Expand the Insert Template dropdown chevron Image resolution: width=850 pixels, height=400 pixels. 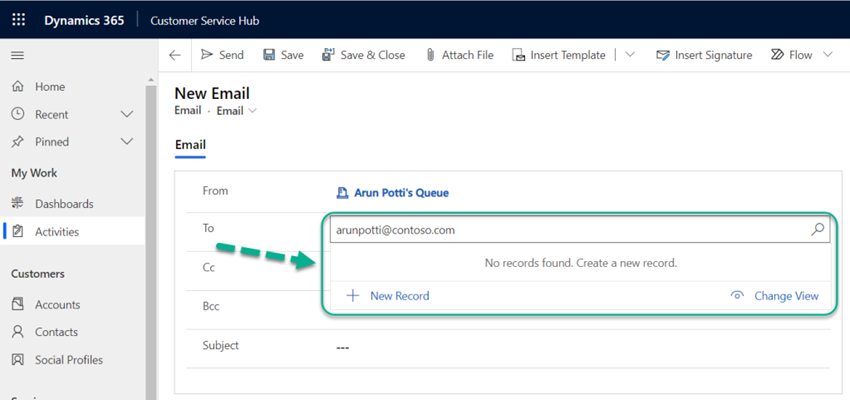pos(630,55)
